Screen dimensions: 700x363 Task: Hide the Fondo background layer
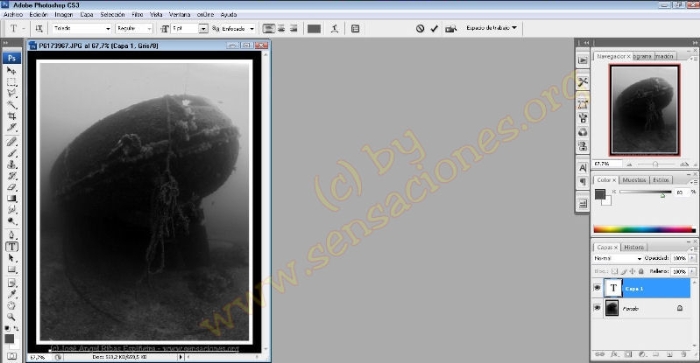coord(597,308)
